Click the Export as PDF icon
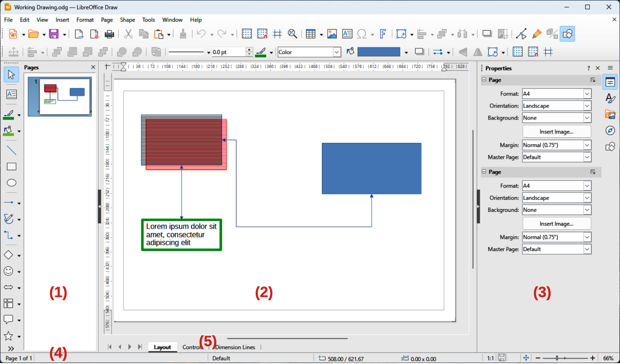This screenshot has height=364, width=620. tap(94, 34)
